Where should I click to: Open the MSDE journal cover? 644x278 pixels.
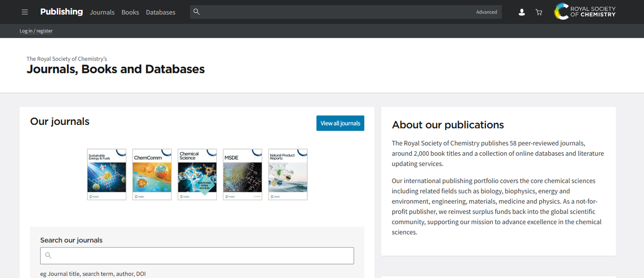242,175
